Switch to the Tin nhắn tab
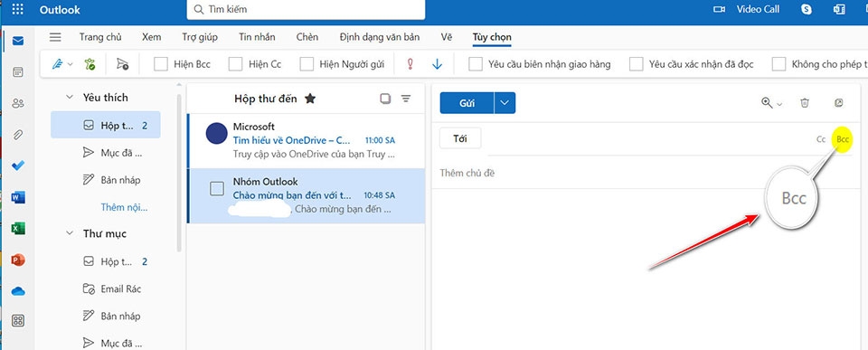The height and width of the screenshot is (350, 868). tap(257, 37)
